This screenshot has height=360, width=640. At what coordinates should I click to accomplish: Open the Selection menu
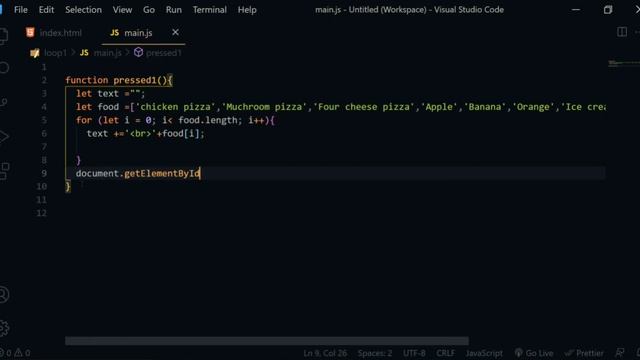click(83, 9)
